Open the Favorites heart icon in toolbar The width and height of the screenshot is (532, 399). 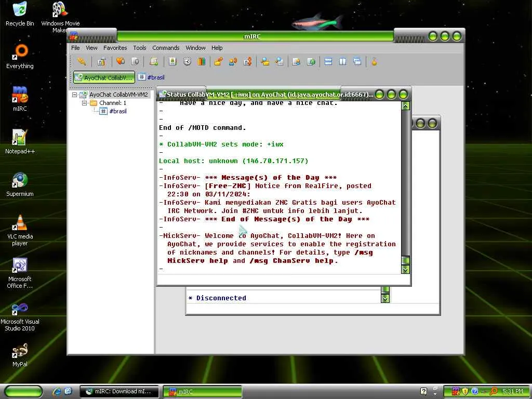pyautogui.click(x=120, y=61)
